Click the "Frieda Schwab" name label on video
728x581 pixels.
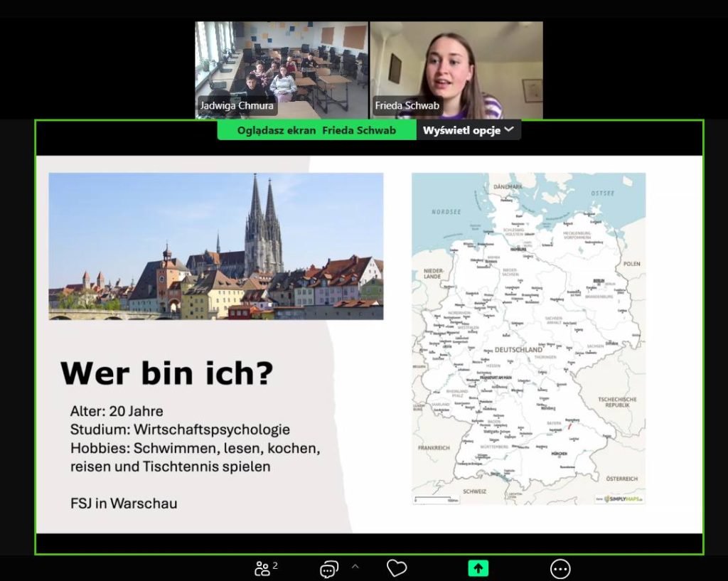coord(407,106)
